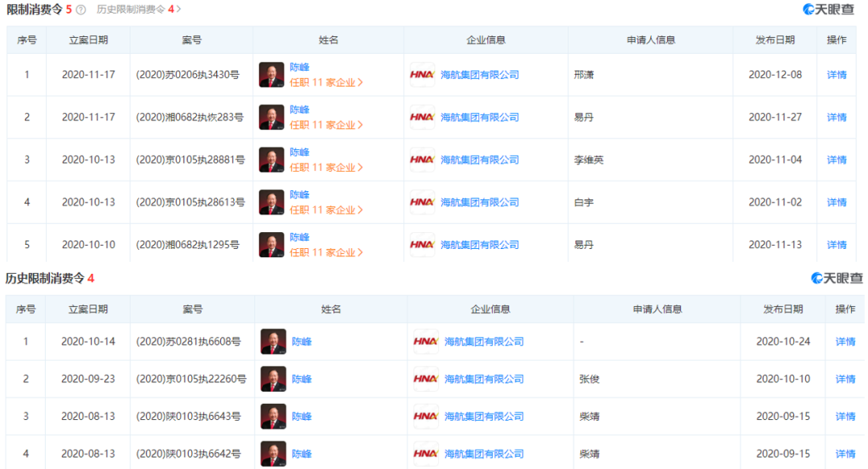Expand 任职 11 家企业 in row 白宇
The height and width of the screenshot is (469, 868).
coord(326,210)
